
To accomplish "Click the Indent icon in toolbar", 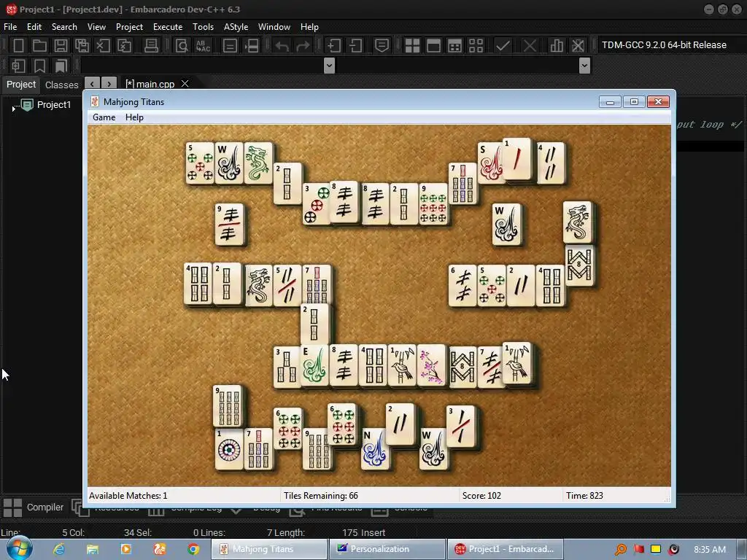I will [x=334, y=46].
